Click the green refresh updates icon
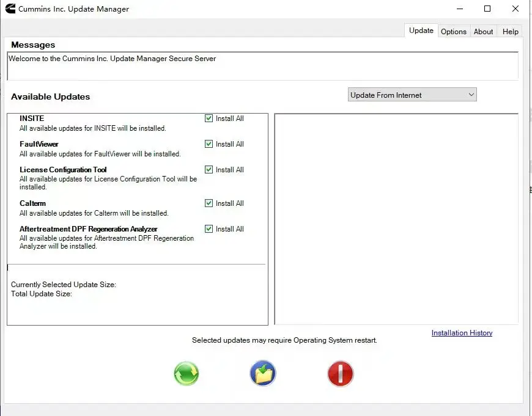Image resolution: width=532 pixels, height=416 pixels. click(187, 373)
